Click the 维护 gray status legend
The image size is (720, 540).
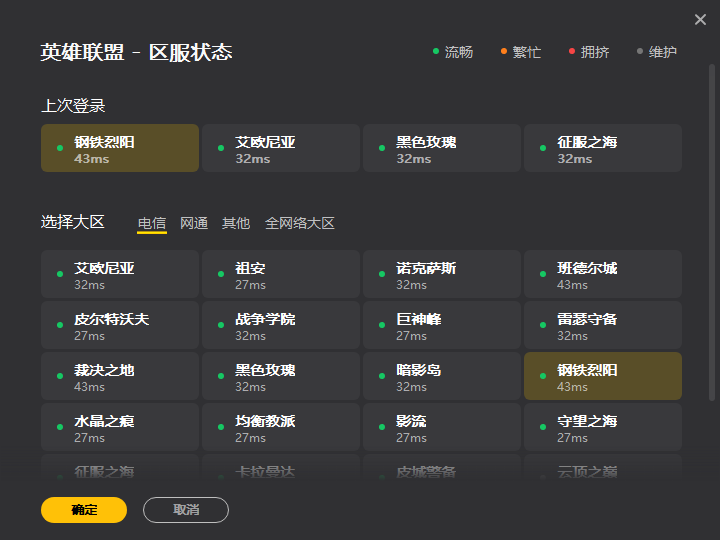pyautogui.click(x=657, y=52)
